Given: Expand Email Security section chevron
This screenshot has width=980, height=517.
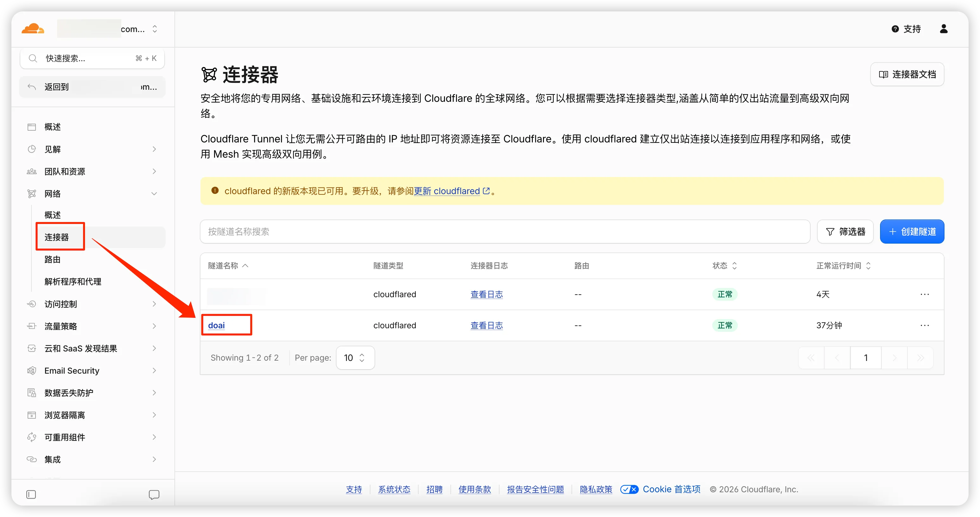Looking at the screenshot, I should click(154, 370).
